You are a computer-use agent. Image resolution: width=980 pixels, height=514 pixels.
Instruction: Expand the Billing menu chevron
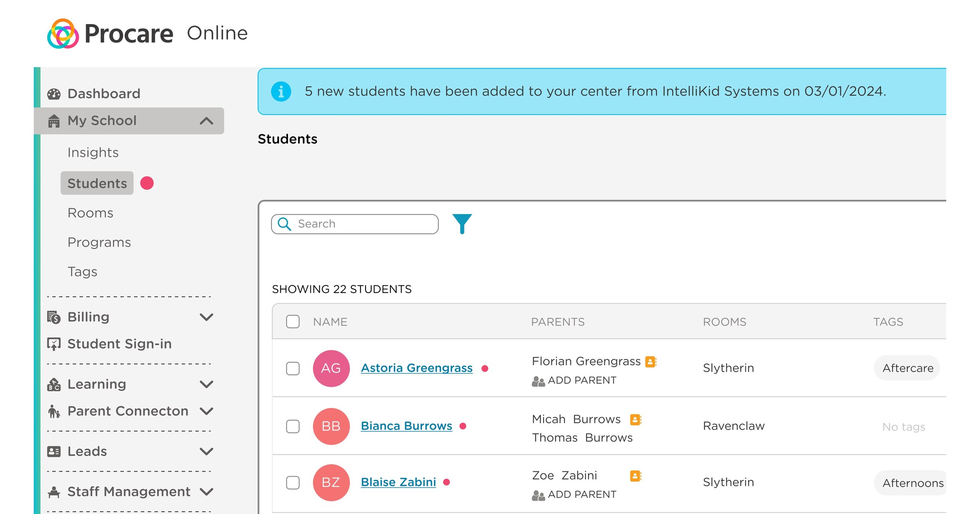[x=206, y=317]
